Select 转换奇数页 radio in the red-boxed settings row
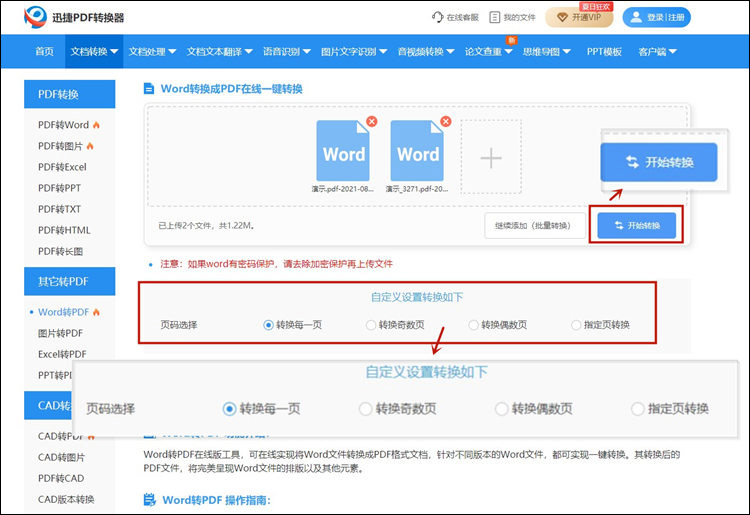Image resolution: width=750 pixels, height=515 pixels. pyautogui.click(x=371, y=325)
